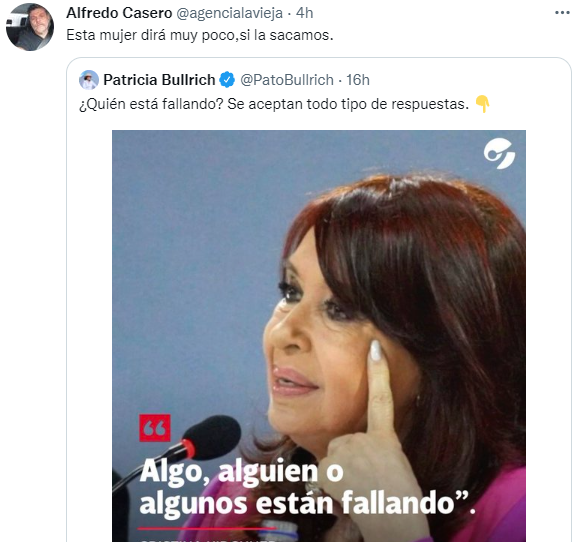
Task: Open the 4h tweet timestamp
Action: [304, 13]
